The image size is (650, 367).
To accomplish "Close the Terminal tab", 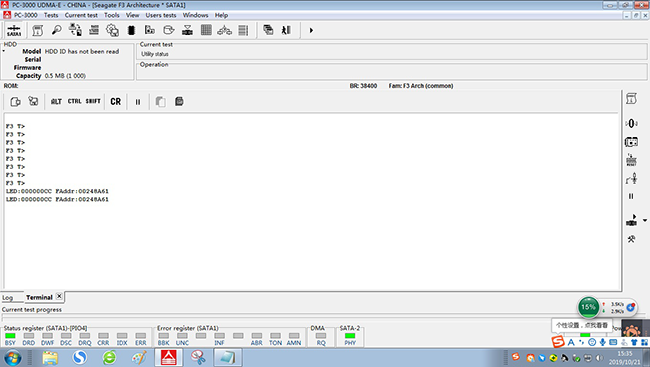I will point(59,296).
